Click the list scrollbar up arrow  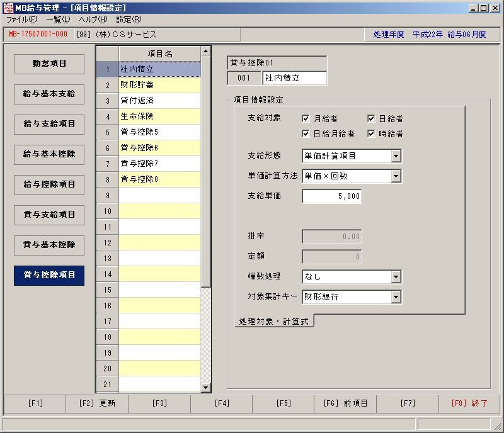[206, 51]
